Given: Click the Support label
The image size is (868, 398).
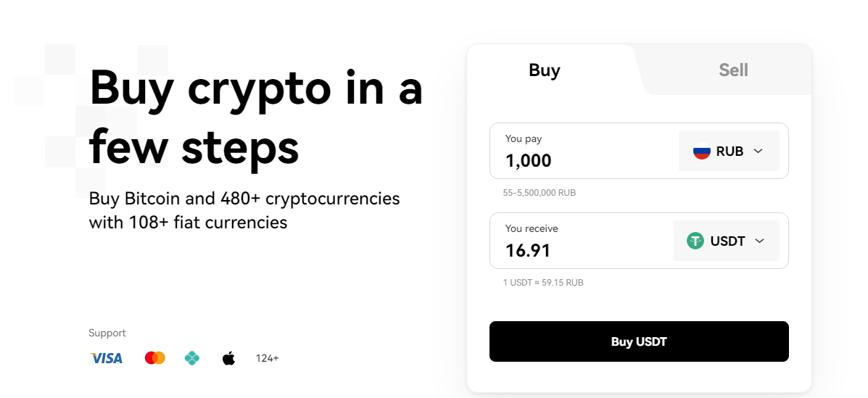Looking at the screenshot, I should click(x=107, y=333).
